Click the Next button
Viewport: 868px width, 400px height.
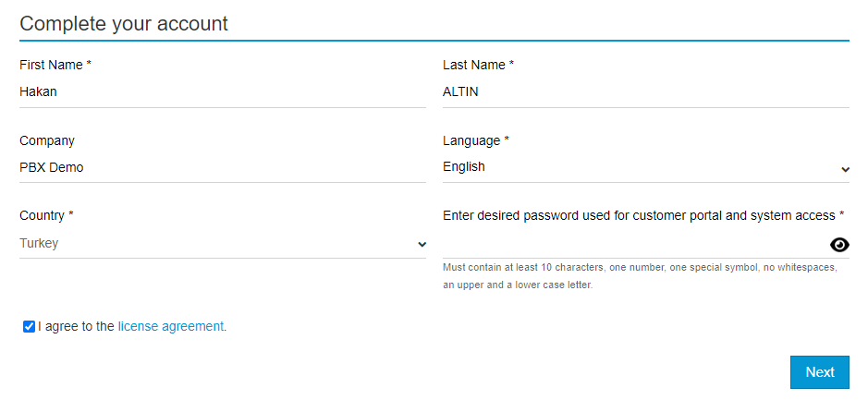[819, 372]
